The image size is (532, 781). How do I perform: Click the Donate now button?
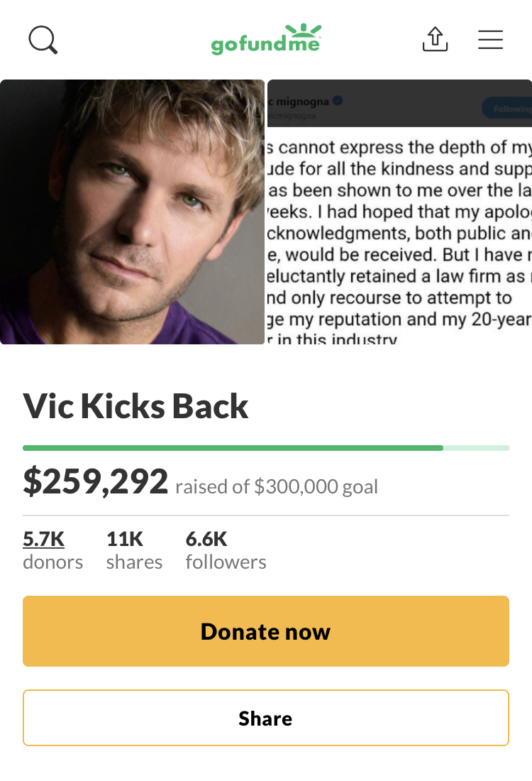[x=266, y=631]
